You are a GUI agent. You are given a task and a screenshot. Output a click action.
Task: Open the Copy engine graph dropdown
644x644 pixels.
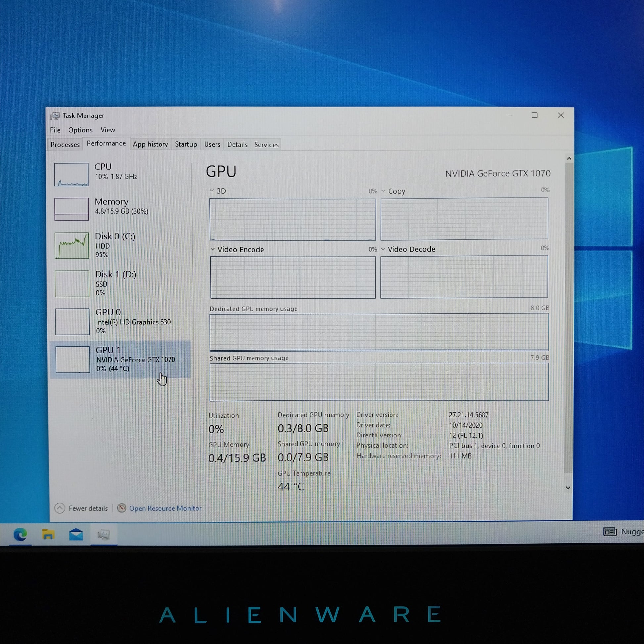[x=383, y=191]
